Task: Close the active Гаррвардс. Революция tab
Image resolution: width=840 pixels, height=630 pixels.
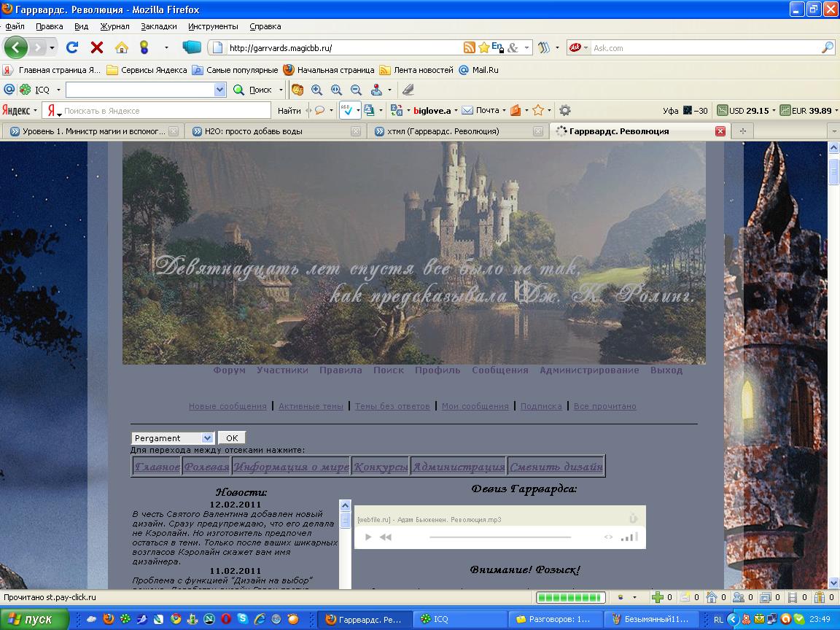Action: (720, 131)
